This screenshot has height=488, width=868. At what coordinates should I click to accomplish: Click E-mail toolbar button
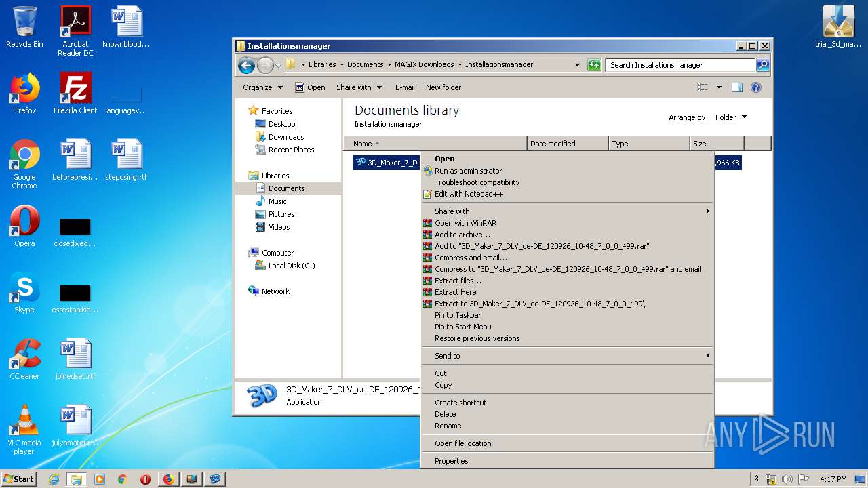[405, 87]
